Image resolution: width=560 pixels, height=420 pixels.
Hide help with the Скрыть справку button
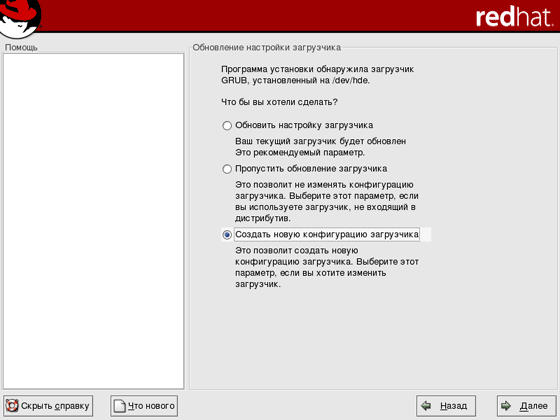click(48, 406)
